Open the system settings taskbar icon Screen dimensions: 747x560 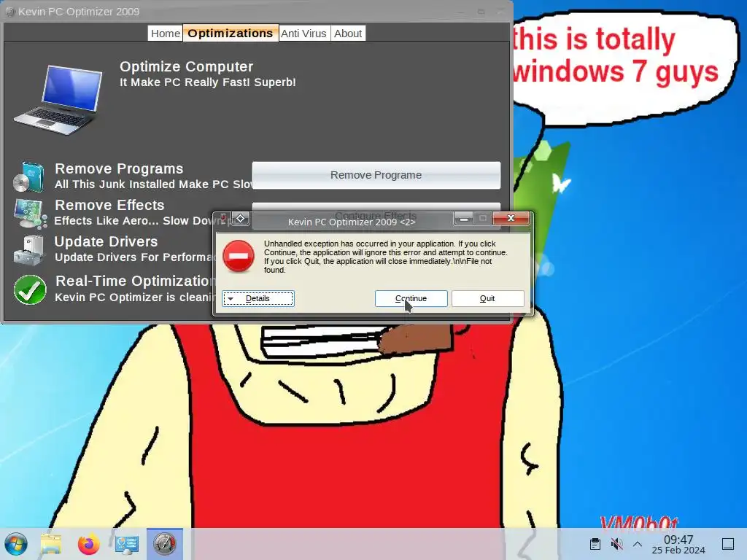[127, 544]
